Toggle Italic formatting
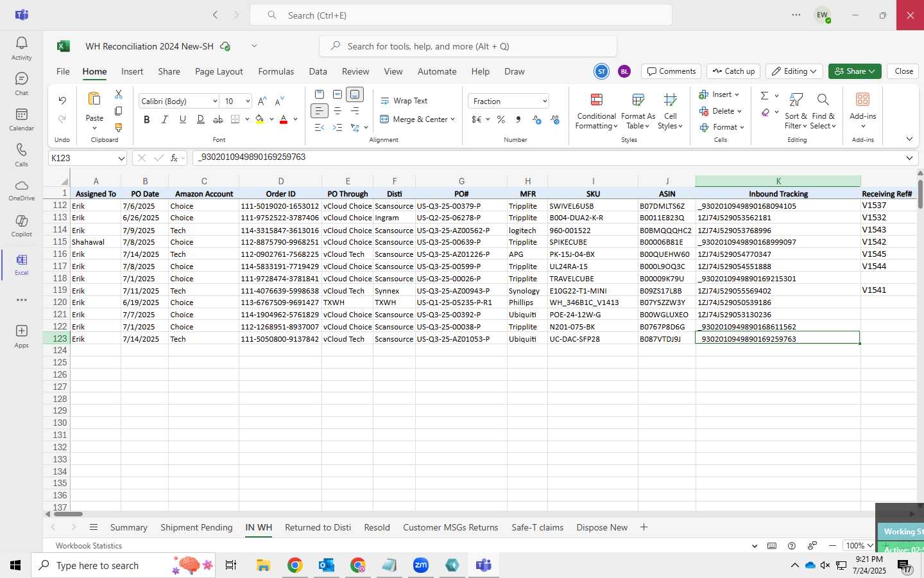Viewport: 924px width, 578px height. 165,119
